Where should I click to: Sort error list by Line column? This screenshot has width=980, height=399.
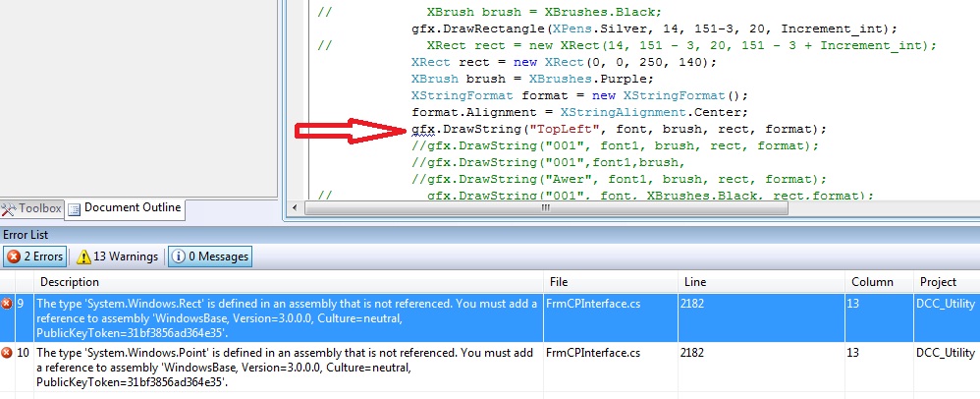click(761, 282)
